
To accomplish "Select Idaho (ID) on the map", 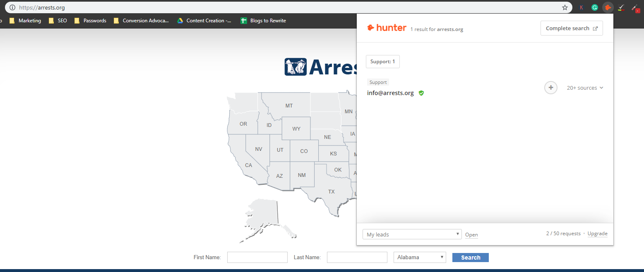I will (x=269, y=125).
